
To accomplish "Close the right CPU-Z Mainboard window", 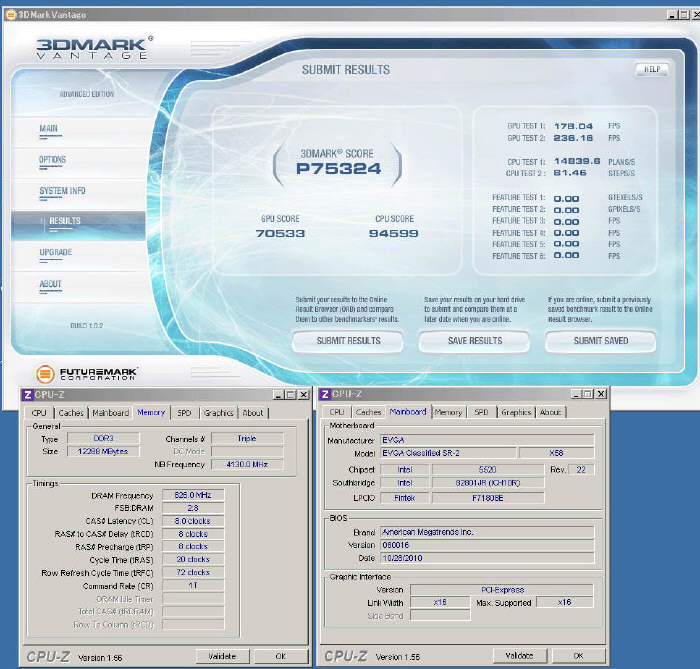I will coord(601,394).
